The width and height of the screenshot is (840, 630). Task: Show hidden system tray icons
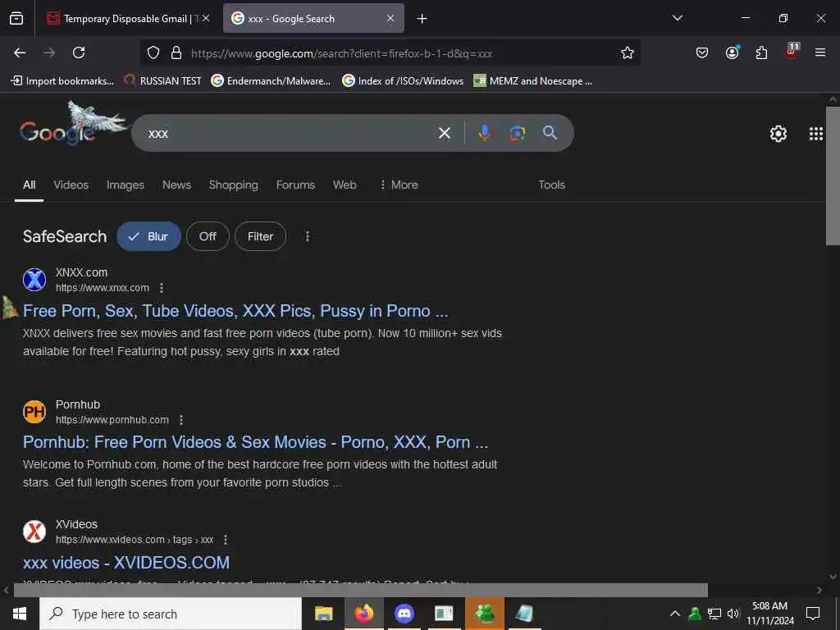pyautogui.click(x=675, y=614)
